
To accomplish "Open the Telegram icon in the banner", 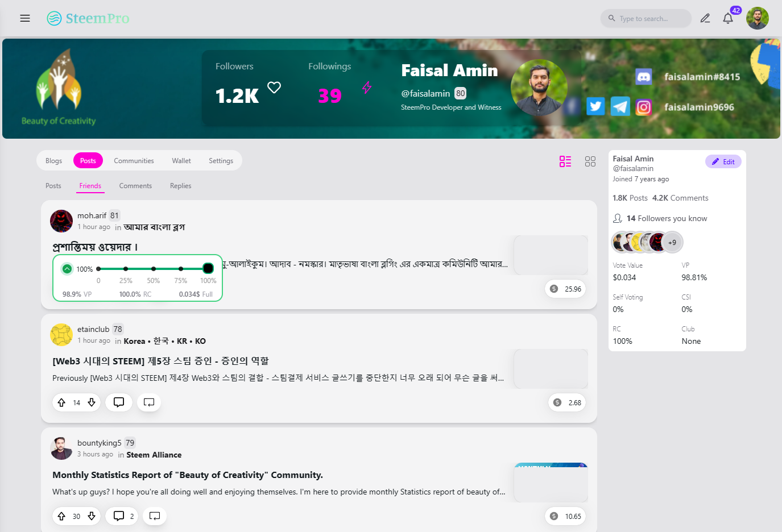I will (620, 106).
